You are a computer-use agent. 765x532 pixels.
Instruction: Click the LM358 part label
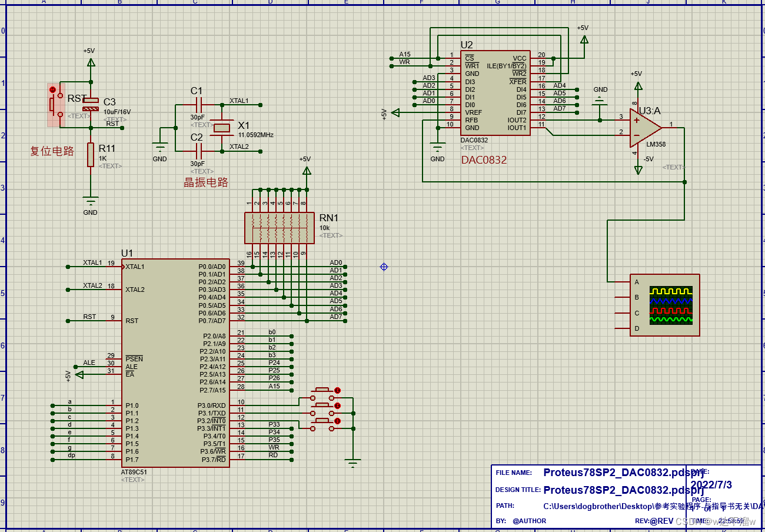coord(656,144)
